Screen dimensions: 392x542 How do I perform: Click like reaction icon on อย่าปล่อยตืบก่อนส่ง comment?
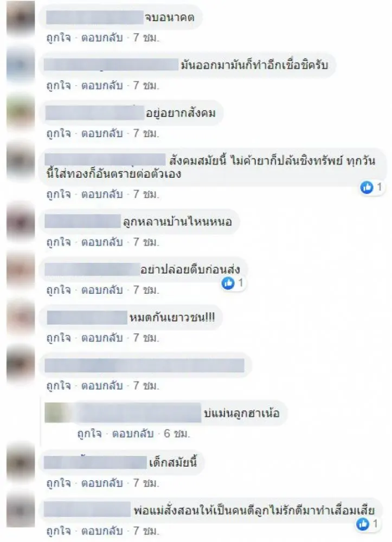point(228,283)
